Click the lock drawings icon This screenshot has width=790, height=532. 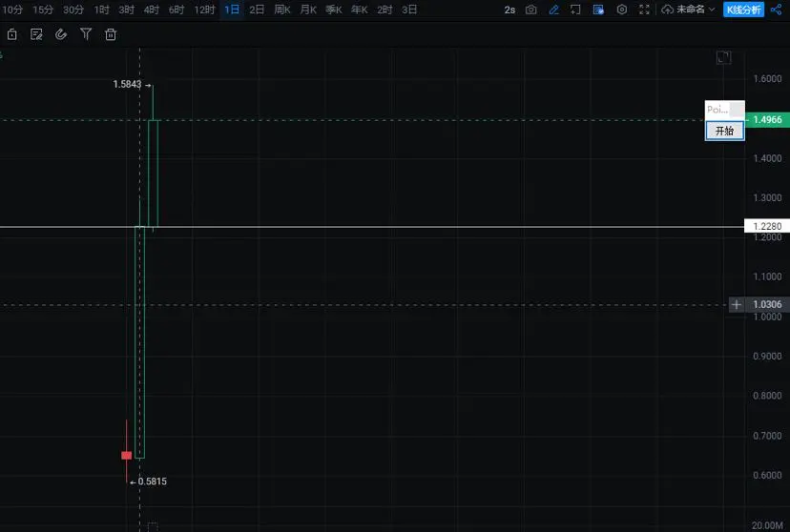12,34
